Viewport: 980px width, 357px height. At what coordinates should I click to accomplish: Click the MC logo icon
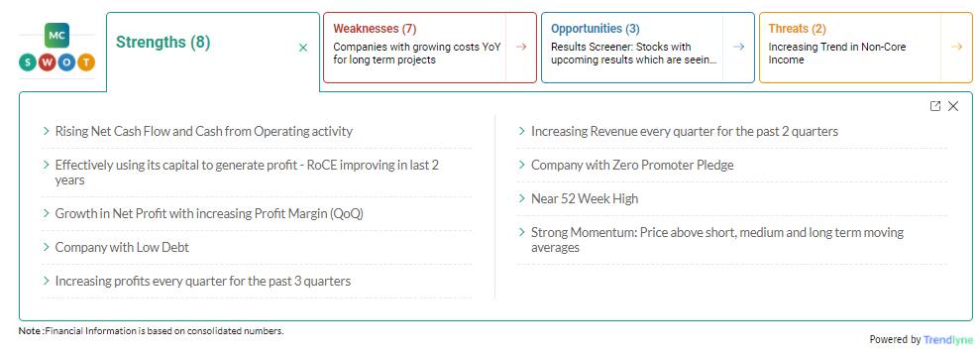point(56,36)
